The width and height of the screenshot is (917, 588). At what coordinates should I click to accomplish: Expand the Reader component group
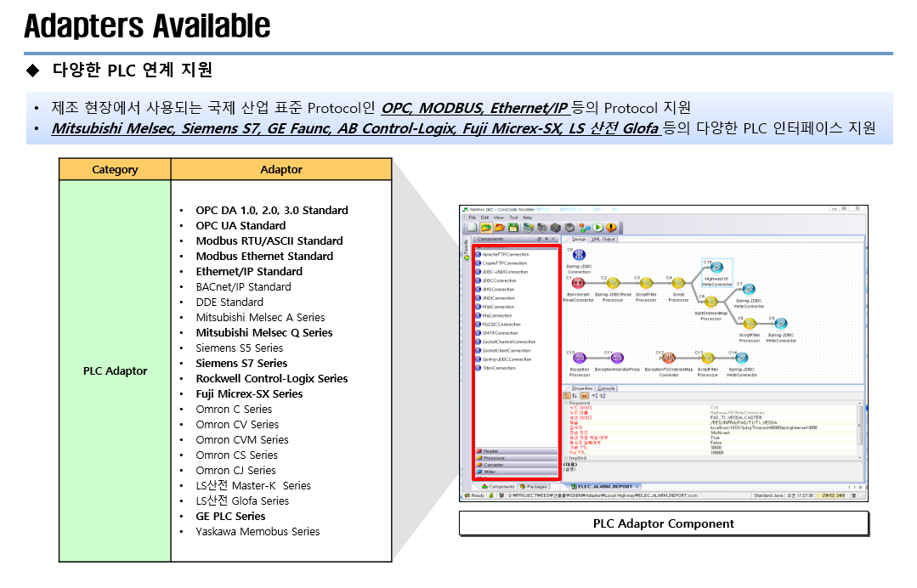tap(517, 451)
